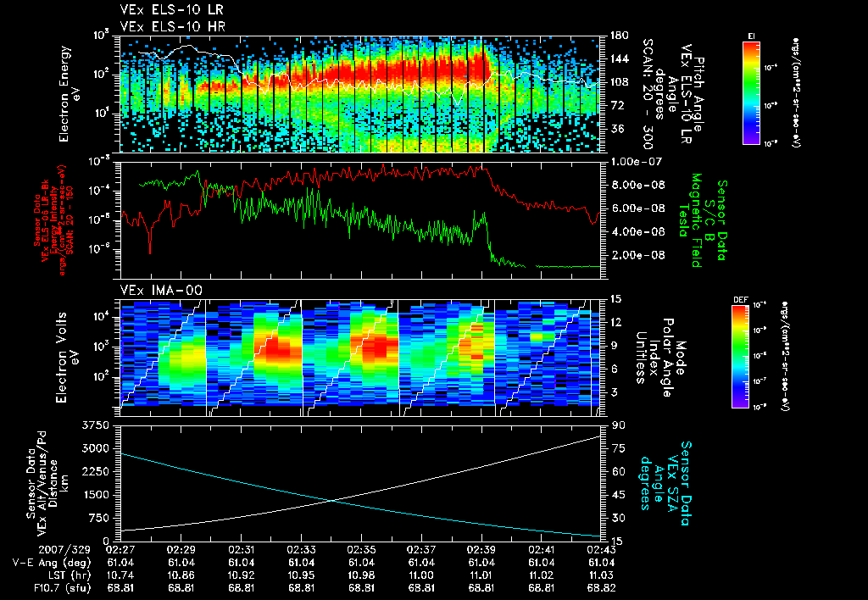Screen dimensions: 868x600
Task: Click the magnetic field tick 2.00e-08
Action: 637,255
